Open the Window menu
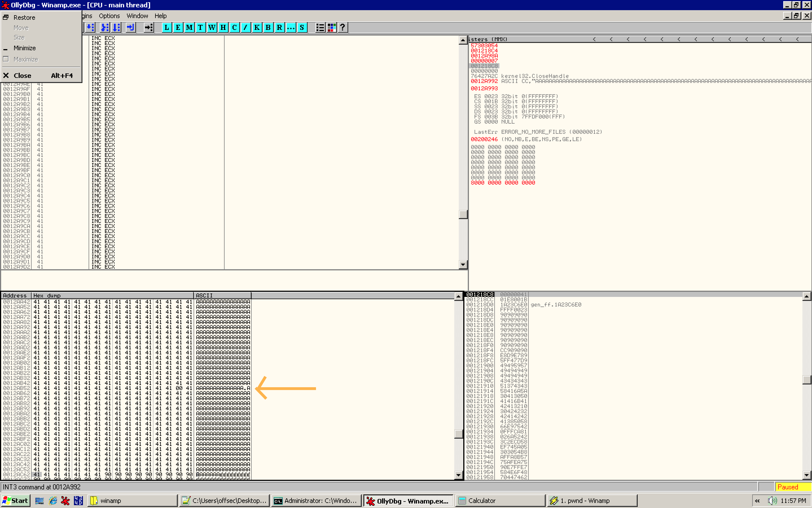Screen dimensions: 812x508 (137, 16)
